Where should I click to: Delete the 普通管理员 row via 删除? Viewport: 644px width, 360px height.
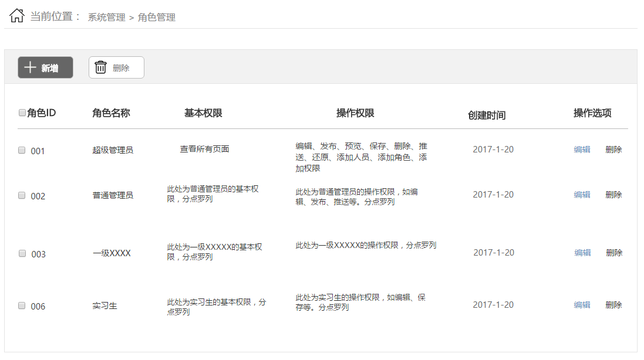613,194
